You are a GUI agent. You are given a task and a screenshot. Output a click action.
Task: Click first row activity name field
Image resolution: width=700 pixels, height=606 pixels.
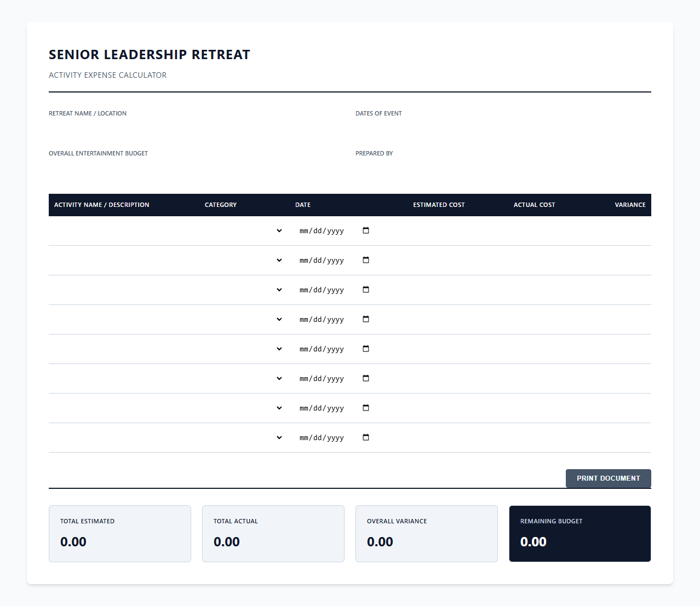point(124,231)
